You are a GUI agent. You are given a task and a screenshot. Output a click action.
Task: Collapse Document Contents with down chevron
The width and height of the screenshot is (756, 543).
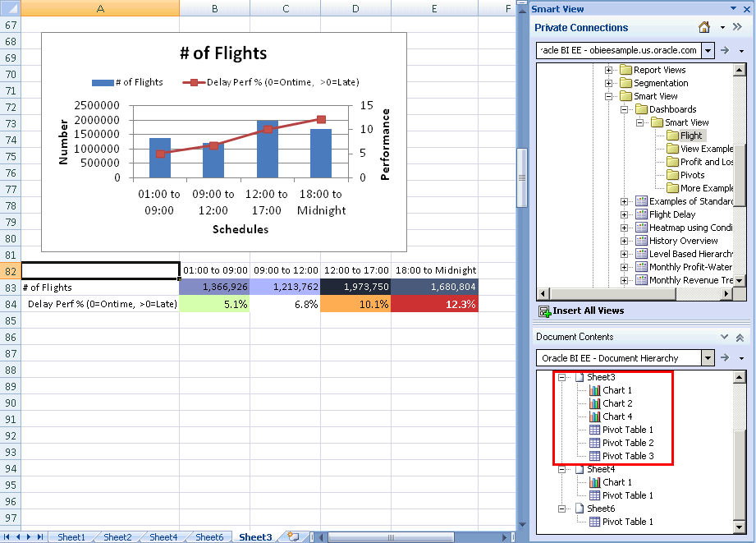pyautogui.click(x=724, y=337)
